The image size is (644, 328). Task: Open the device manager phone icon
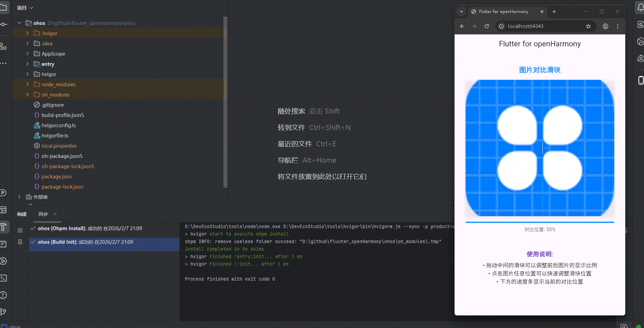641,80
